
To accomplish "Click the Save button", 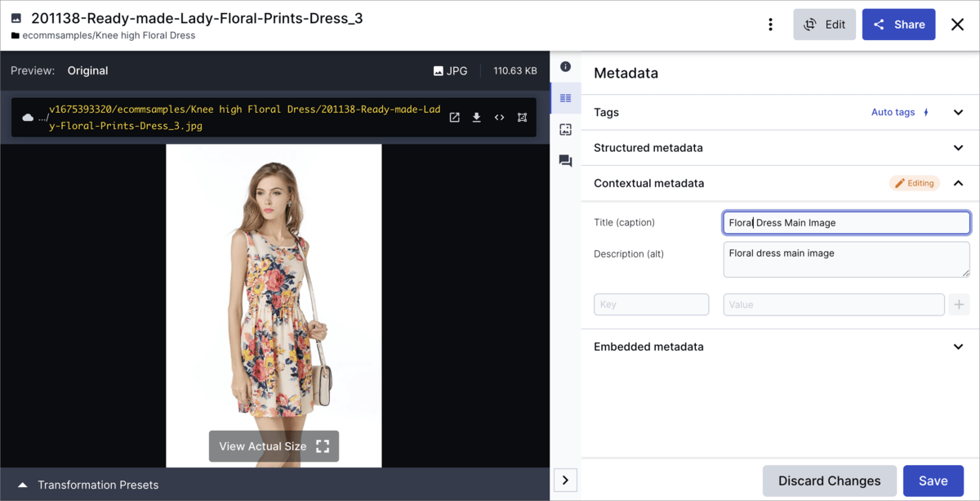I will pos(933,481).
